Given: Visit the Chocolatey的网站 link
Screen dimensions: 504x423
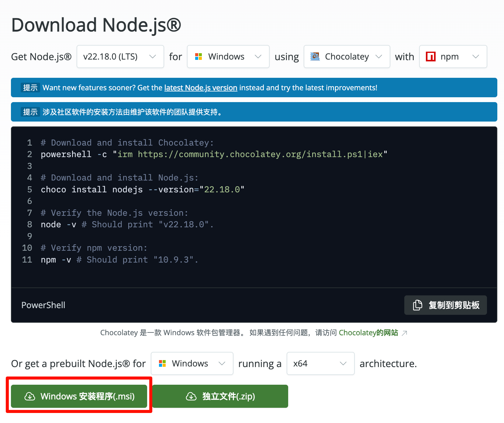Looking at the screenshot, I should tap(368, 333).
